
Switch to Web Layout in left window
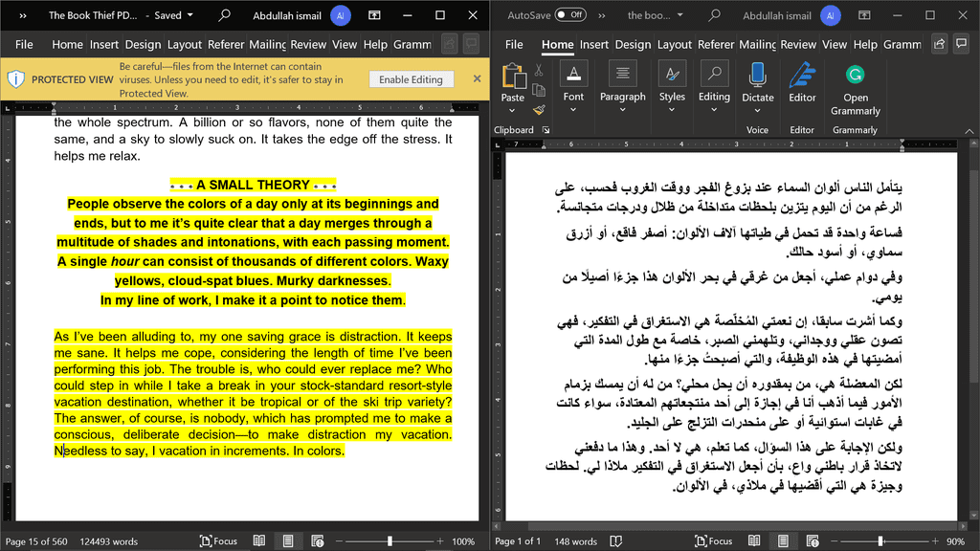[318, 541]
